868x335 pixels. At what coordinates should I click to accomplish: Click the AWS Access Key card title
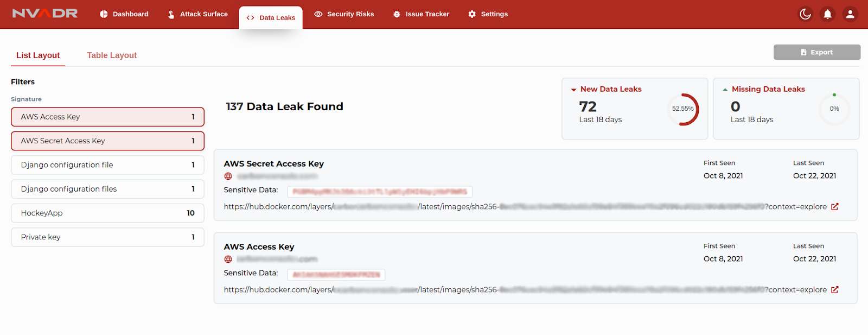[259, 247]
